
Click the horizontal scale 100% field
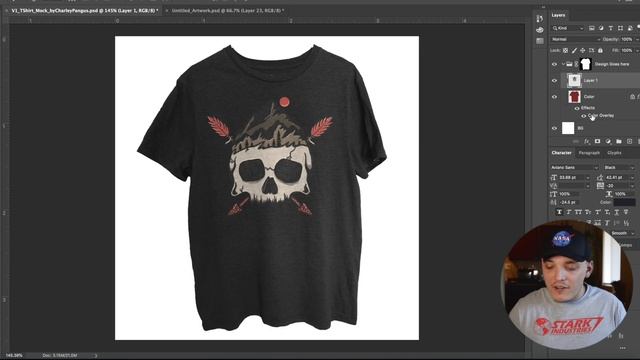pos(624,194)
